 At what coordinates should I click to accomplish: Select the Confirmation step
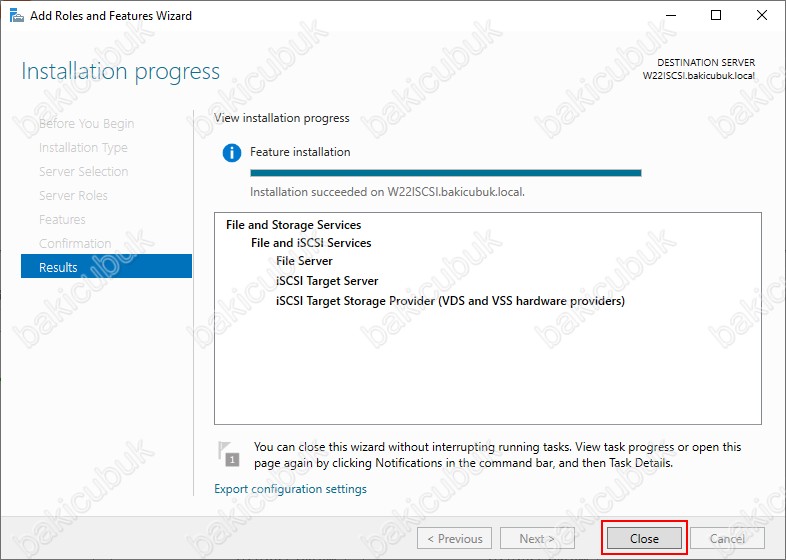click(x=75, y=243)
